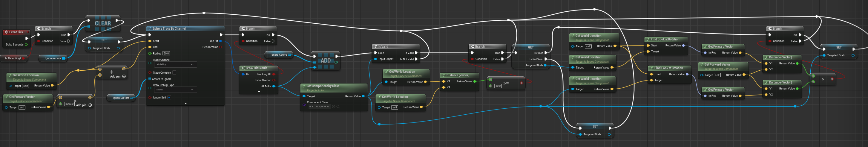The width and height of the screenshot is (868, 147).
Task: Add pin on the vector add node
Action: pos(118,76)
